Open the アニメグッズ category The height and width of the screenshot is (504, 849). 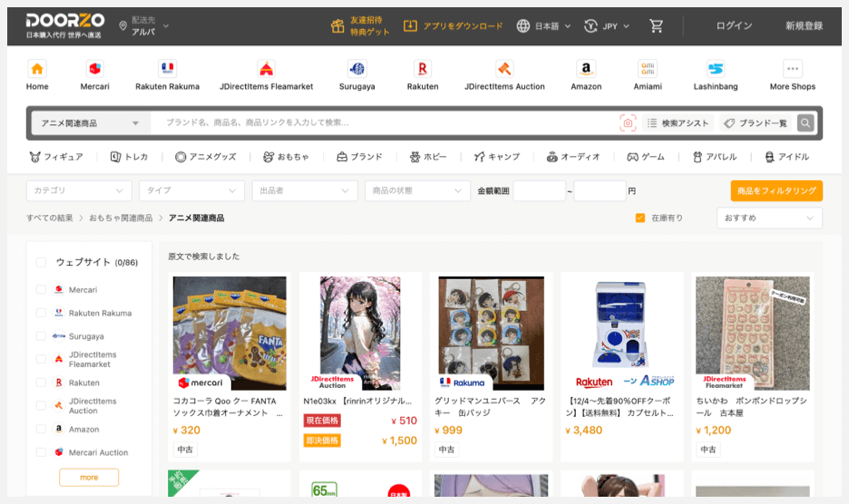[206, 157]
